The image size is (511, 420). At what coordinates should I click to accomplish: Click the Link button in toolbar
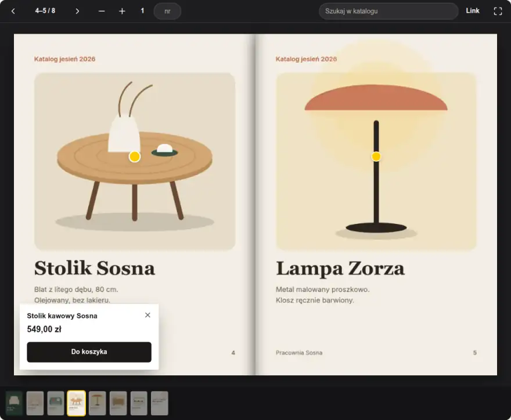point(472,11)
